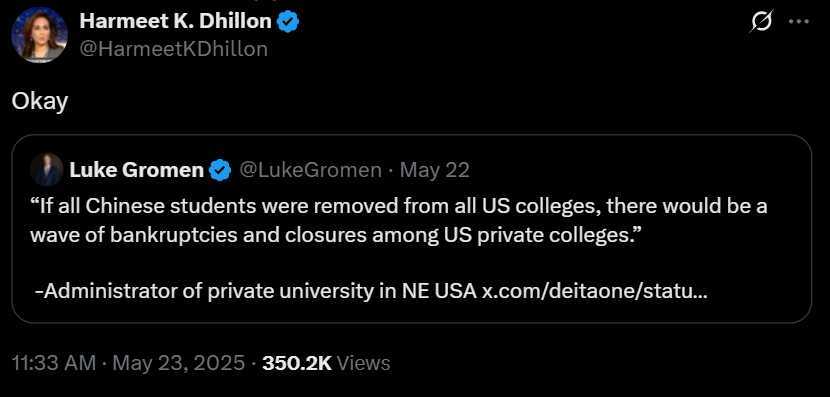The height and width of the screenshot is (397, 830).
Task: Click the "wave of bankruptcies and closures" line
Action: 336,235
